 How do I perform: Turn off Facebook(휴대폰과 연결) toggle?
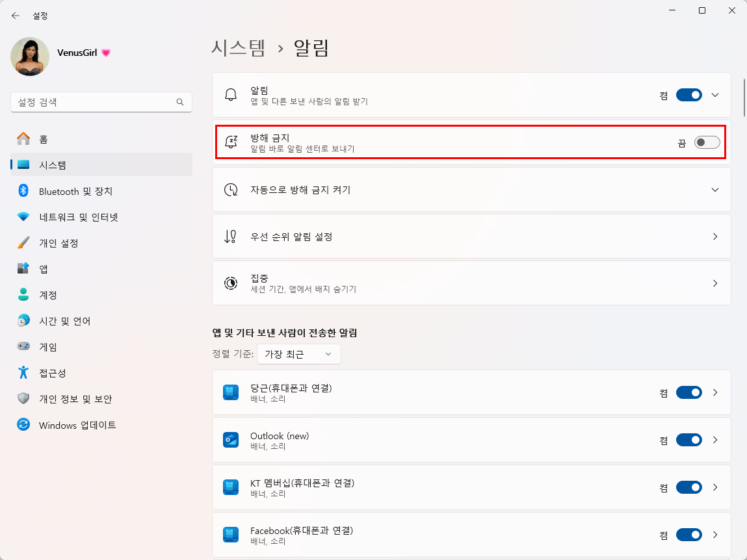pos(689,535)
